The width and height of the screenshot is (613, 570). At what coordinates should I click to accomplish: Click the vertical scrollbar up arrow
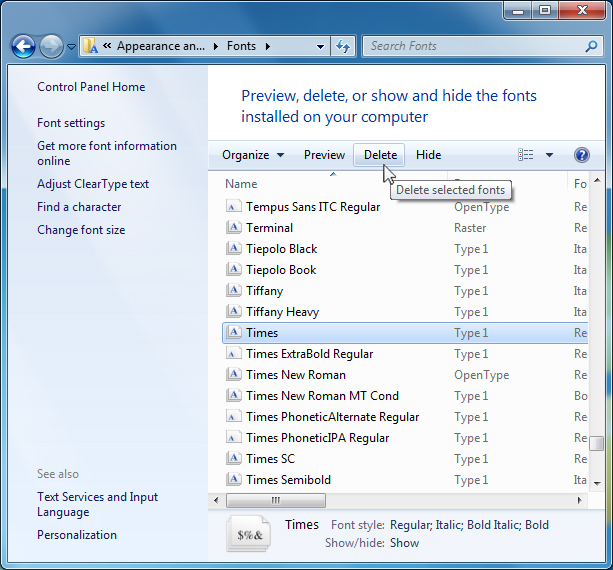597,180
